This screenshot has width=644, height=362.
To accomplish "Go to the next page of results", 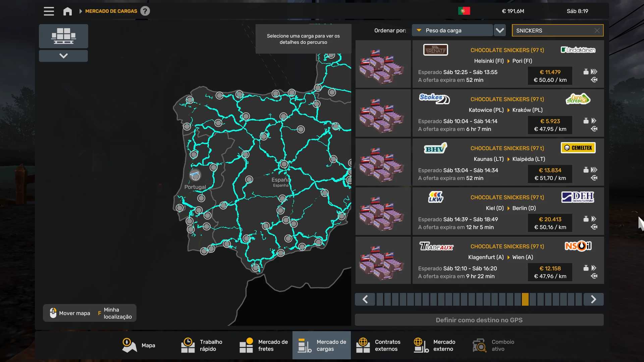I will click(593, 299).
